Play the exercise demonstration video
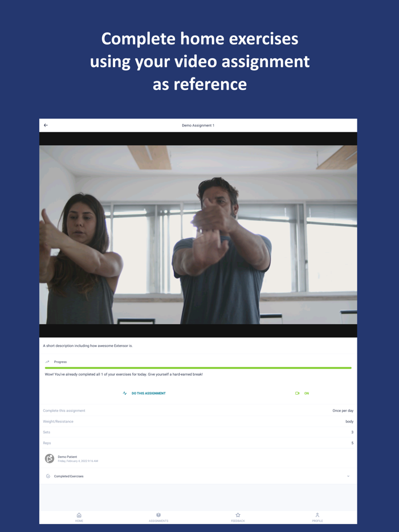 point(198,235)
